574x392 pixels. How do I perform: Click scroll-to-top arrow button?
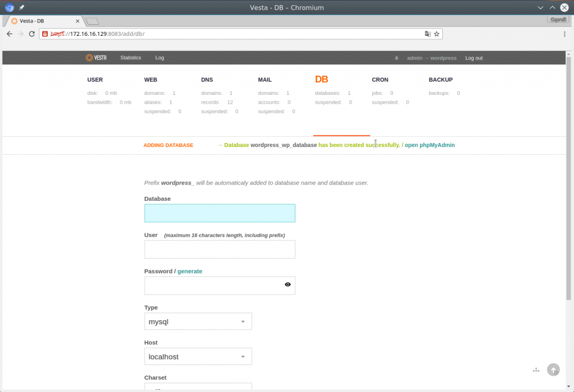553,370
